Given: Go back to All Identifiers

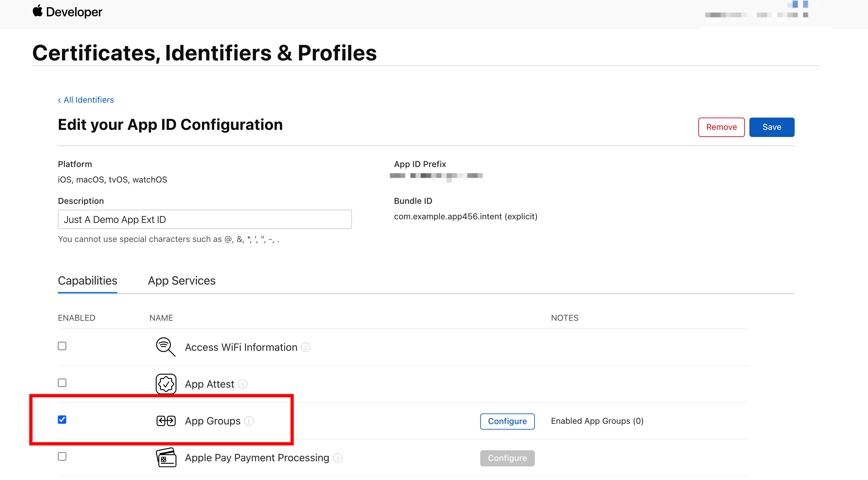Looking at the screenshot, I should coord(86,100).
